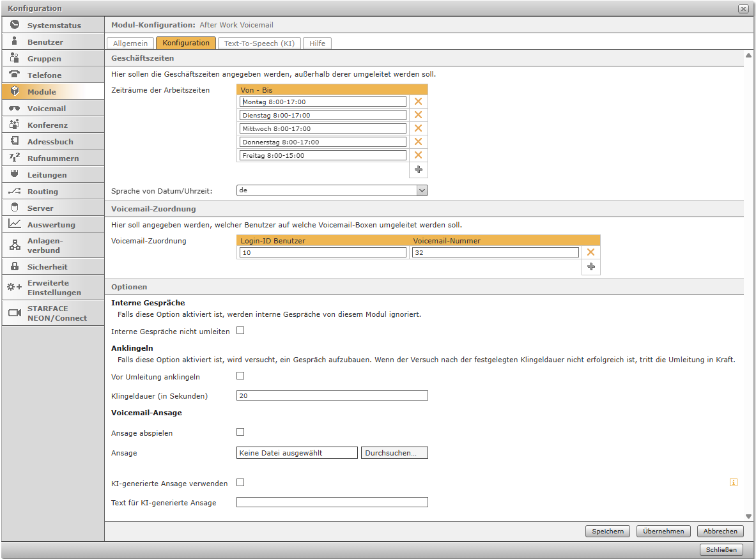Go to Sicherheit in the sidebar
756x559 pixels.
(52, 267)
